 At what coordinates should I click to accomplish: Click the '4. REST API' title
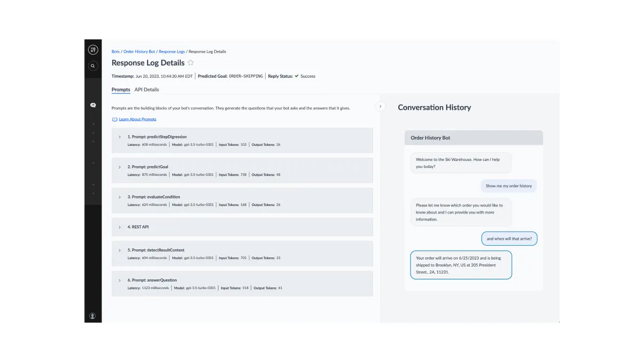coord(138,227)
